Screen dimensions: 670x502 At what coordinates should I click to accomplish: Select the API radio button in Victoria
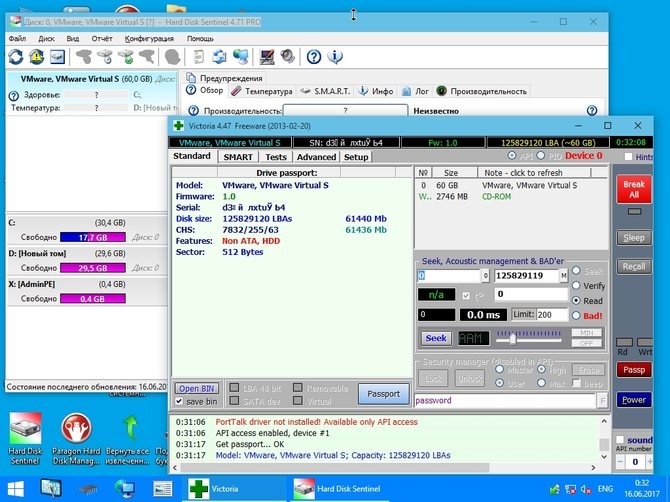tap(511, 156)
